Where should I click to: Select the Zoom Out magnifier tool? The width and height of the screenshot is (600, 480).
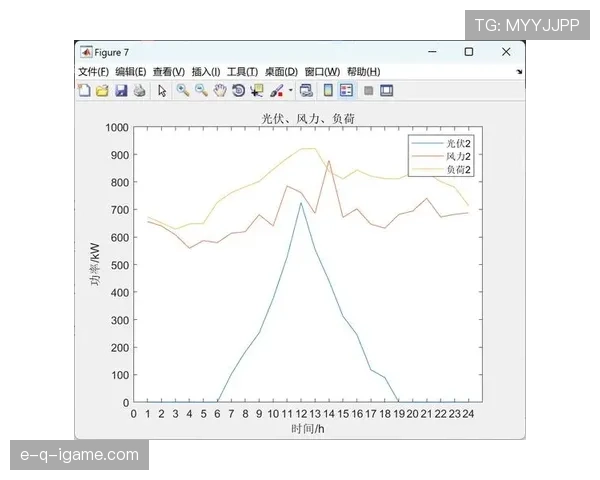[x=200, y=90]
